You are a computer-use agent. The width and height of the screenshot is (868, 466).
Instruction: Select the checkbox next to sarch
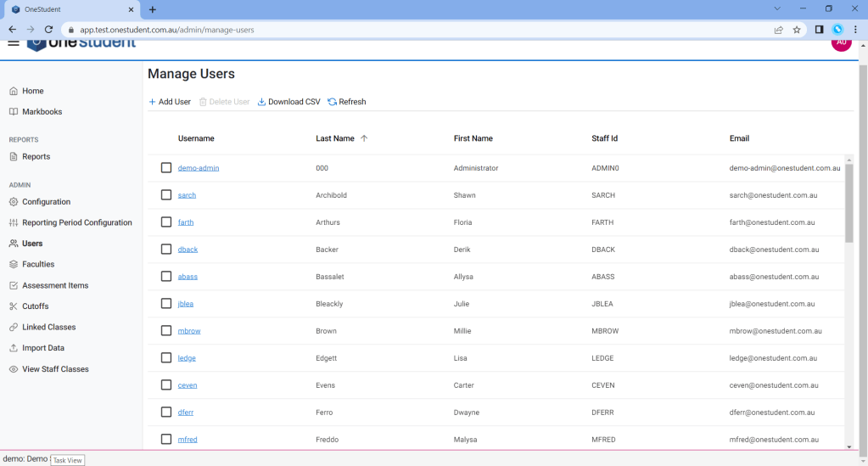coord(166,195)
